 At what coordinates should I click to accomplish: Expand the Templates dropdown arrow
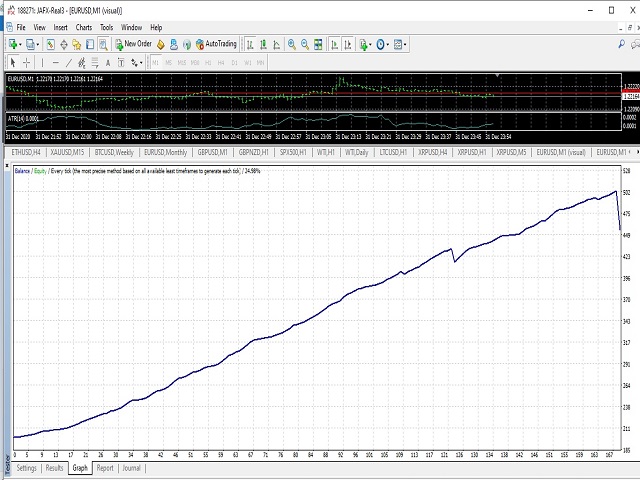tap(405, 44)
